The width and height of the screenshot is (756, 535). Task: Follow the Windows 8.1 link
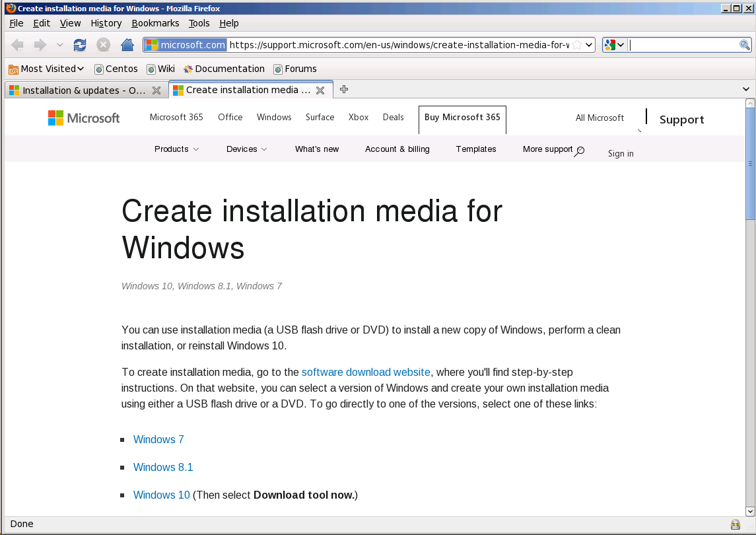(163, 468)
